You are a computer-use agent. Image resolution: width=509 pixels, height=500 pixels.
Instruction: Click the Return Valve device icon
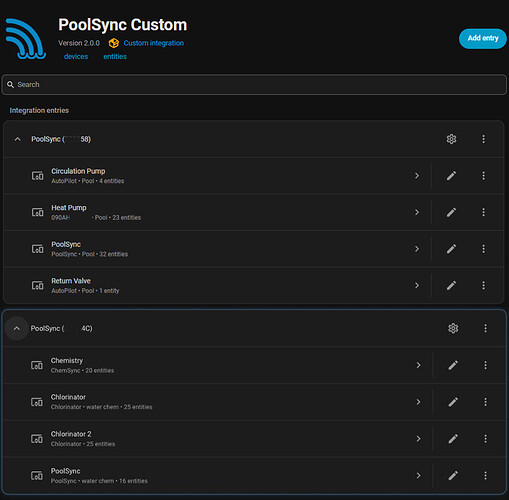coord(37,285)
